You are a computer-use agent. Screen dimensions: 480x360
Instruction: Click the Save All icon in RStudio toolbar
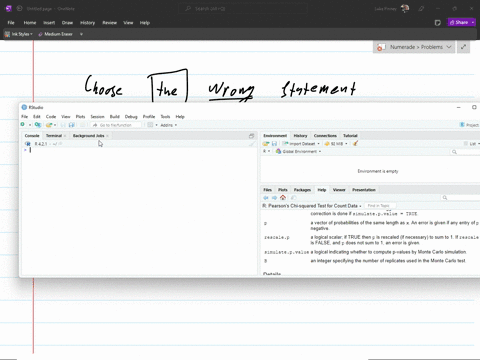[x=71, y=125]
